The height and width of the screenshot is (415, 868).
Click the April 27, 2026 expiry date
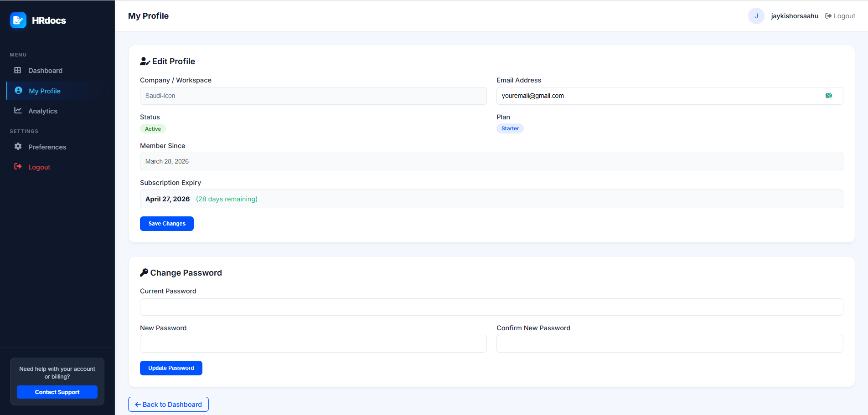[167, 199]
